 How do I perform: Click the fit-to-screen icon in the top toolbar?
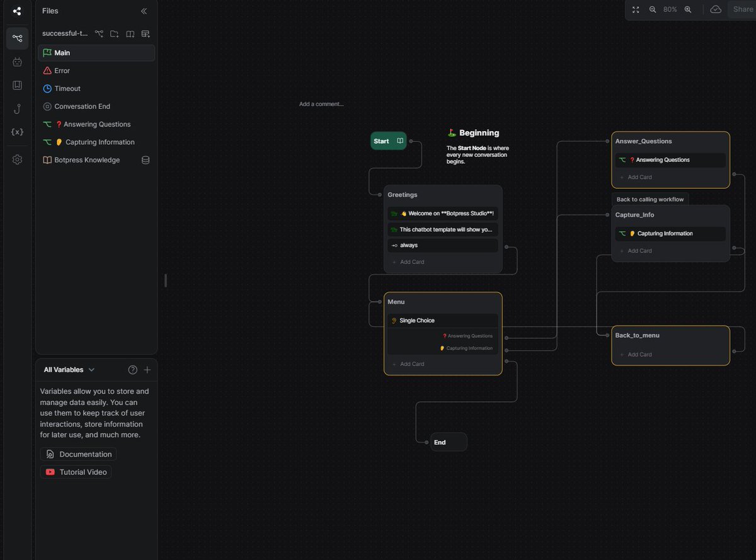[635, 9]
